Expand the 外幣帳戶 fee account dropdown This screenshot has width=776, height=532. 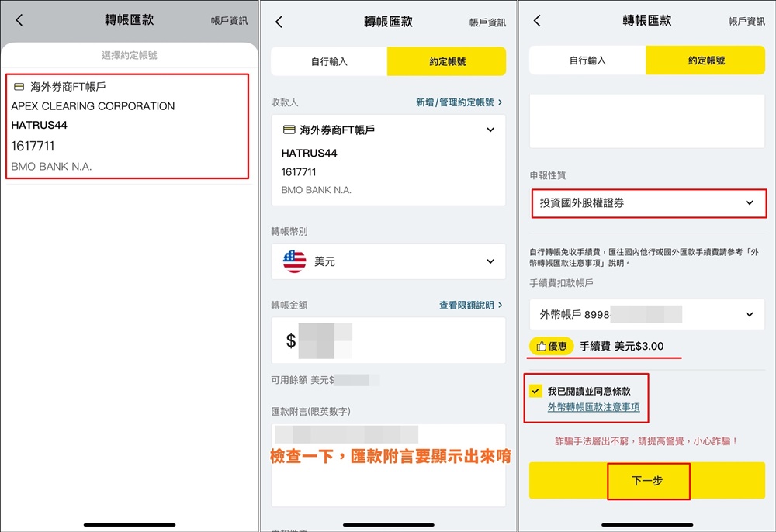pyautogui.click(x=749, y=314)
